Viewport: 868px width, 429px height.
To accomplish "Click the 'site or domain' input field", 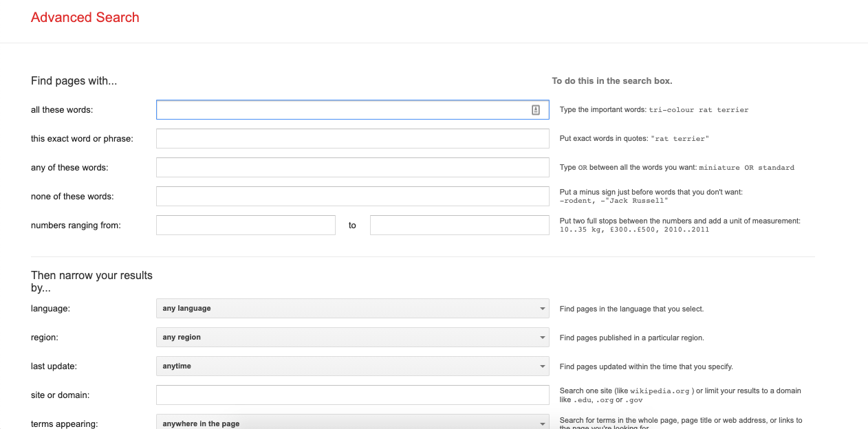I will 352,395.
